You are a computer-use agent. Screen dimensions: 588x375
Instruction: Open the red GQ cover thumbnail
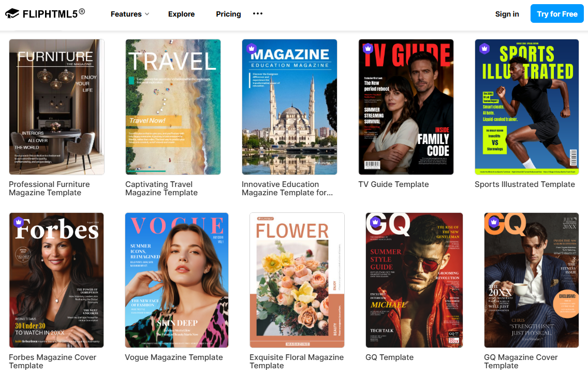(414, 280)
